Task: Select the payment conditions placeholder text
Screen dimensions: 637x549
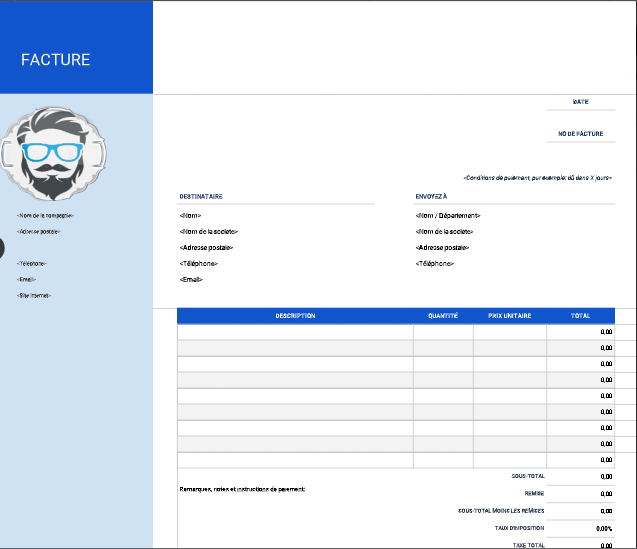Action: (x=537, y=178)
